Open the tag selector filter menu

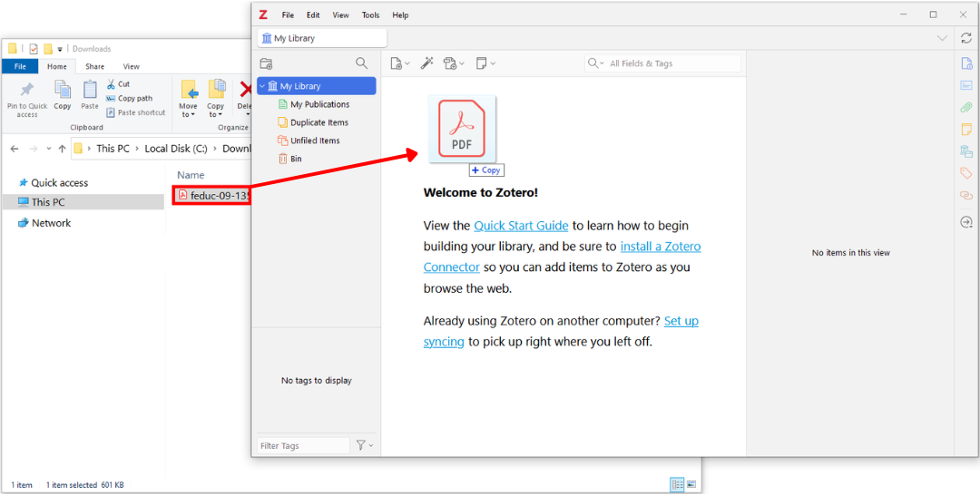coord(364,445)
